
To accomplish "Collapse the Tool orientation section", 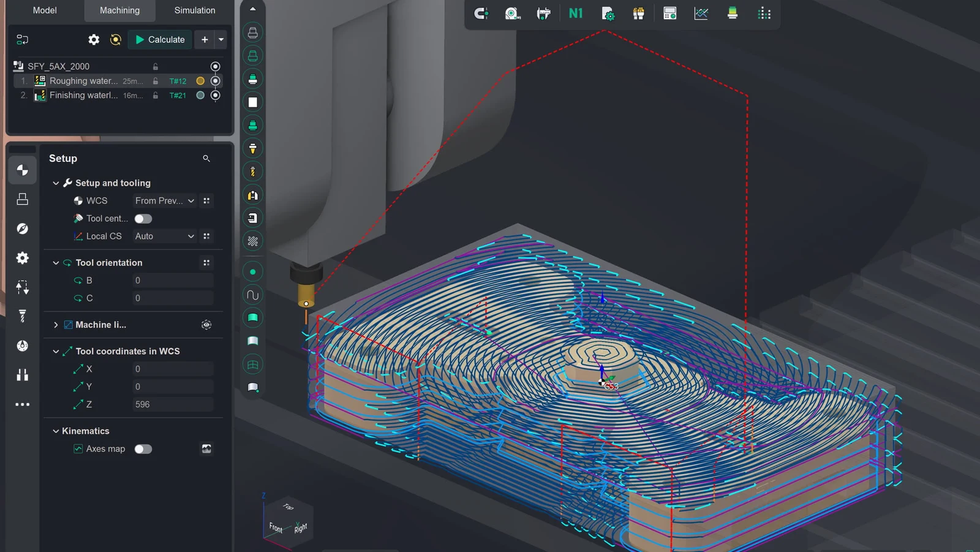I will click(x=56, y=263).
